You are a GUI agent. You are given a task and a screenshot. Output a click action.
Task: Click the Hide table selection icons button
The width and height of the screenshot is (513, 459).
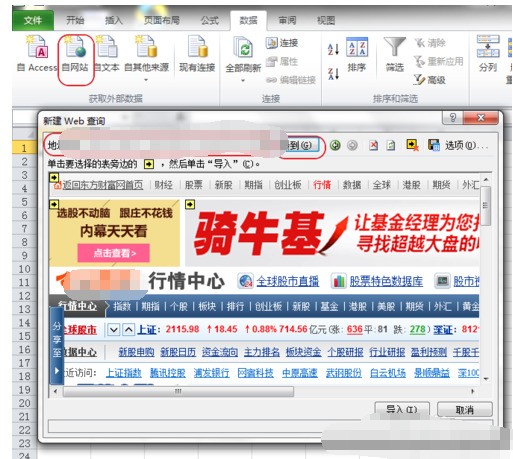pos(413,145)
